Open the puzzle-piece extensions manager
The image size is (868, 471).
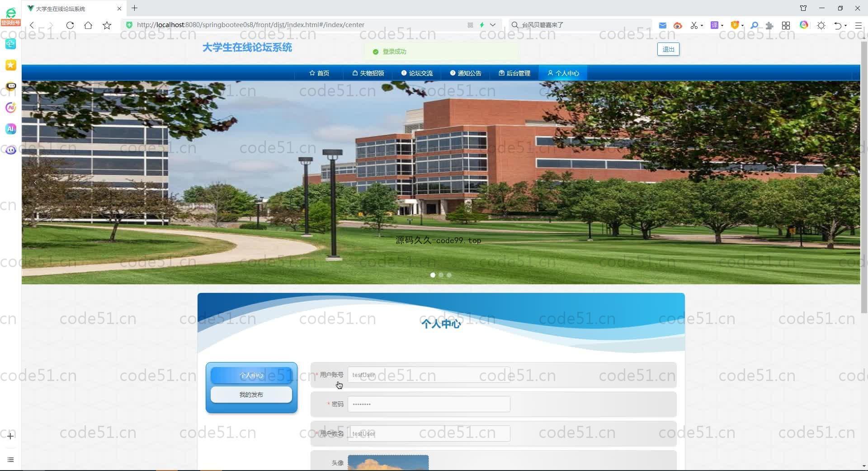pyautogui.click(x=769, y=25)
